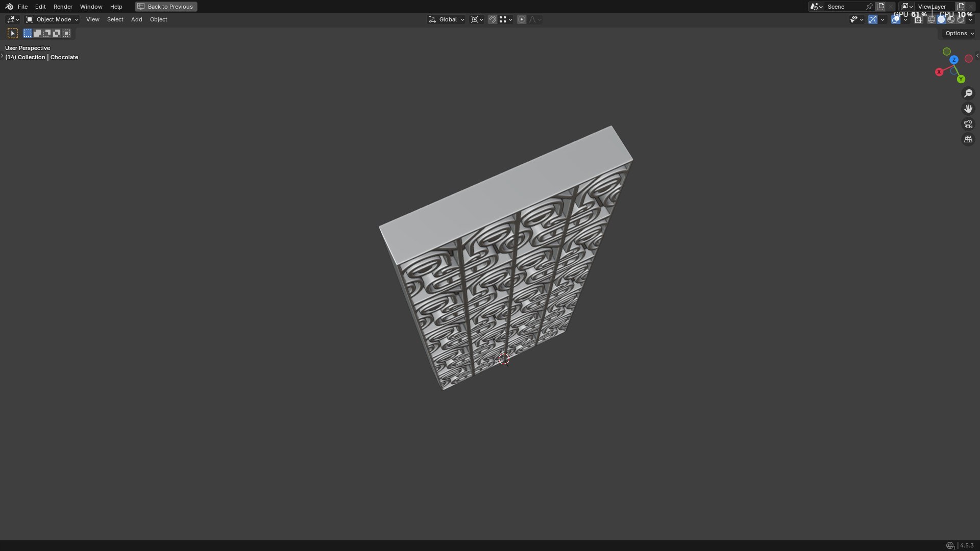Open the editor type dropdown

coord(13,19)
